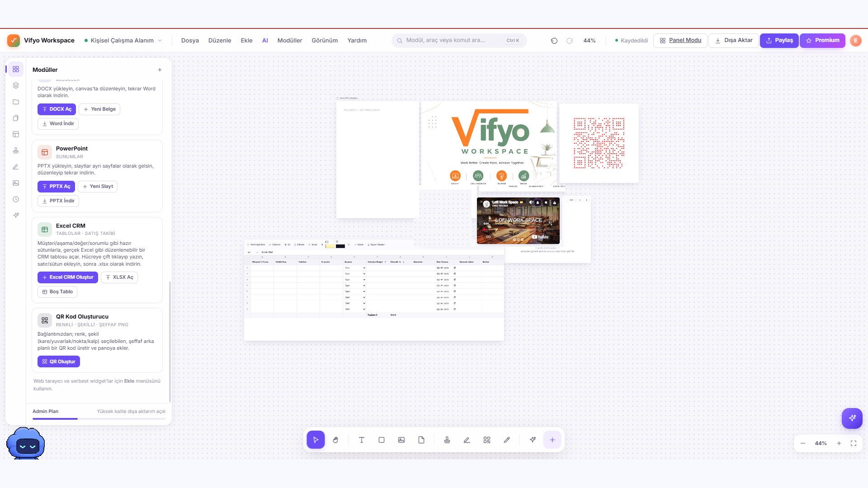Click the red QR code image on canvas
868x488 pixels.
(x=599, y=143)
